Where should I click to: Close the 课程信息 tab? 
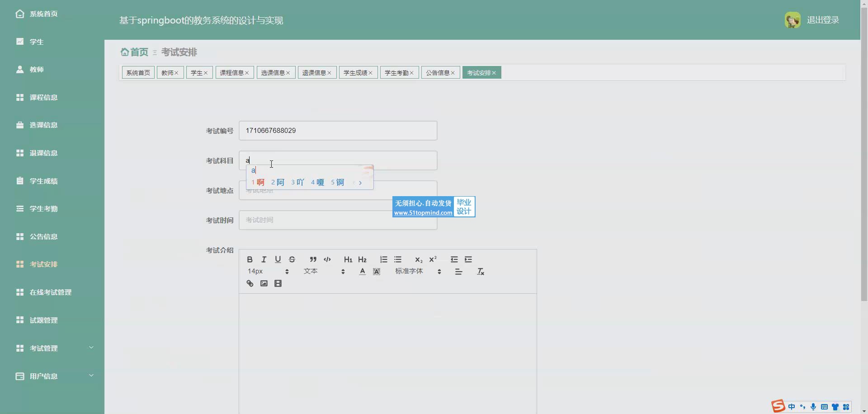[247, 73]
